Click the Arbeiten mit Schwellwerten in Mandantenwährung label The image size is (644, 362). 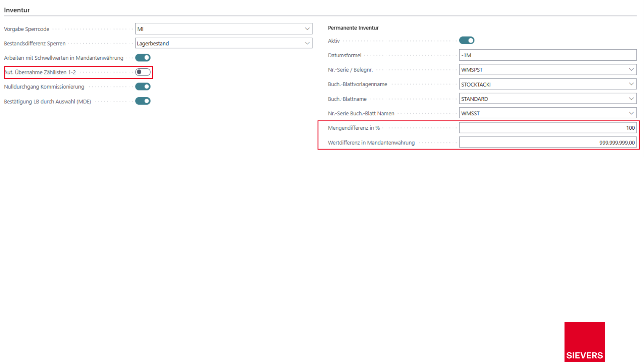click(63, 58)
